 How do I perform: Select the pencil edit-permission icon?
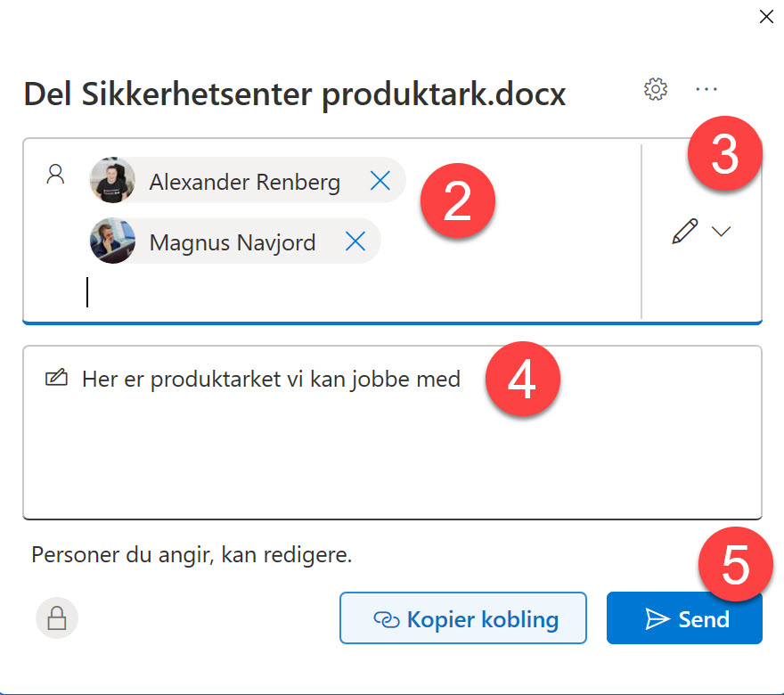(683, 231)
